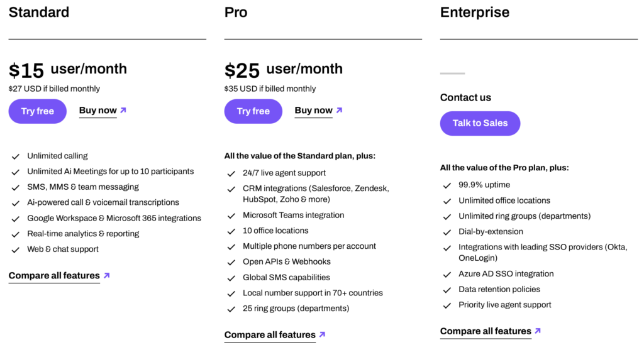Open Buy now link for Standard
The height and width of the screenshot is (350, 644).
97,111
